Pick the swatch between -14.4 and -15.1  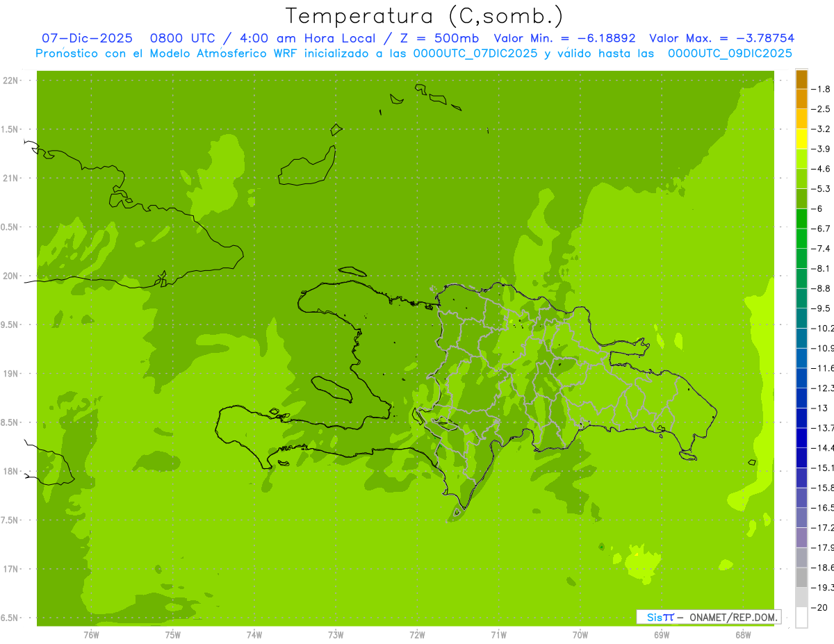click(801, 458)
